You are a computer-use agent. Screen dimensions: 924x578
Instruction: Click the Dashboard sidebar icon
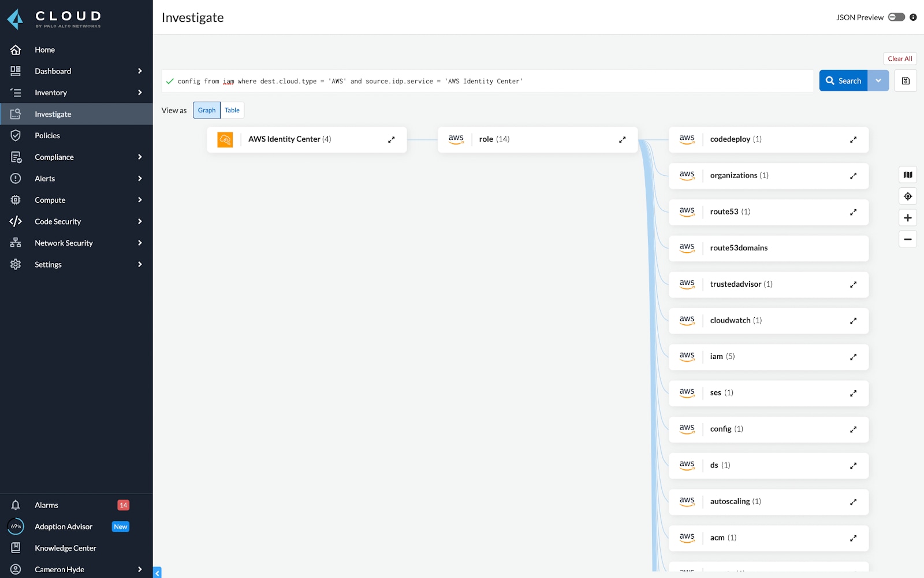[16, 71]
